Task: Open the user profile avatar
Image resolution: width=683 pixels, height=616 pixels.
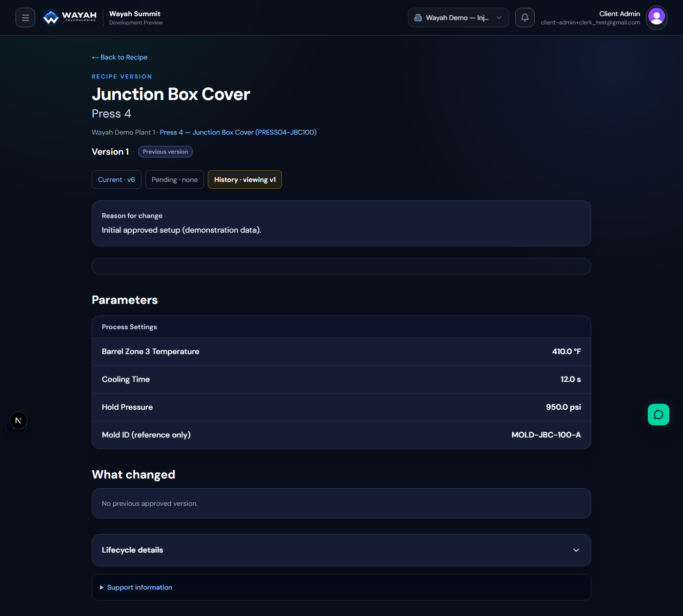Action: tap(657, 18)
